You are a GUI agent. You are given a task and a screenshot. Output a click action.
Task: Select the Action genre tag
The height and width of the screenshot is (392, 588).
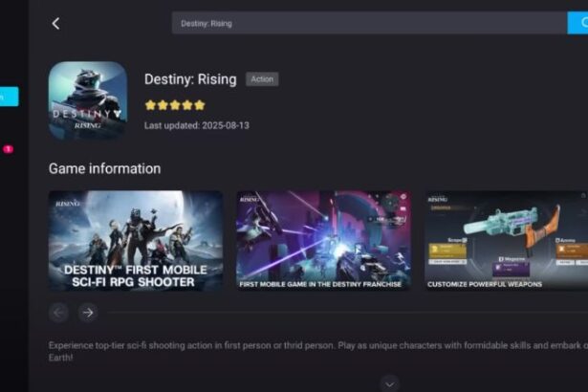coord(262,79)
